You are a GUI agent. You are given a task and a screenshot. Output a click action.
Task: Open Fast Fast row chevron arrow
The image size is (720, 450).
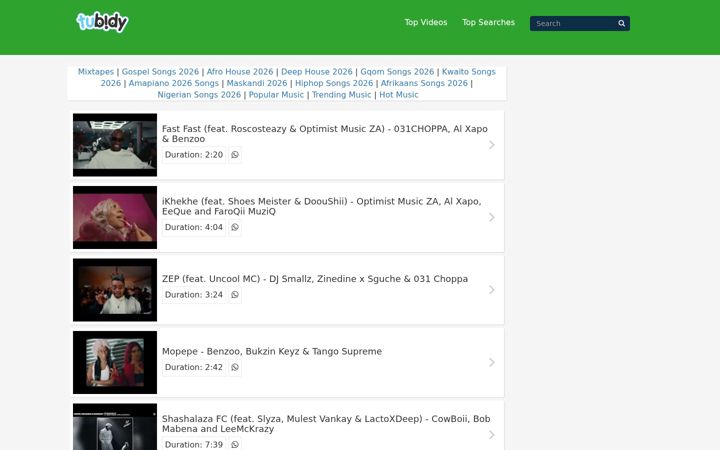pos(491,145)
